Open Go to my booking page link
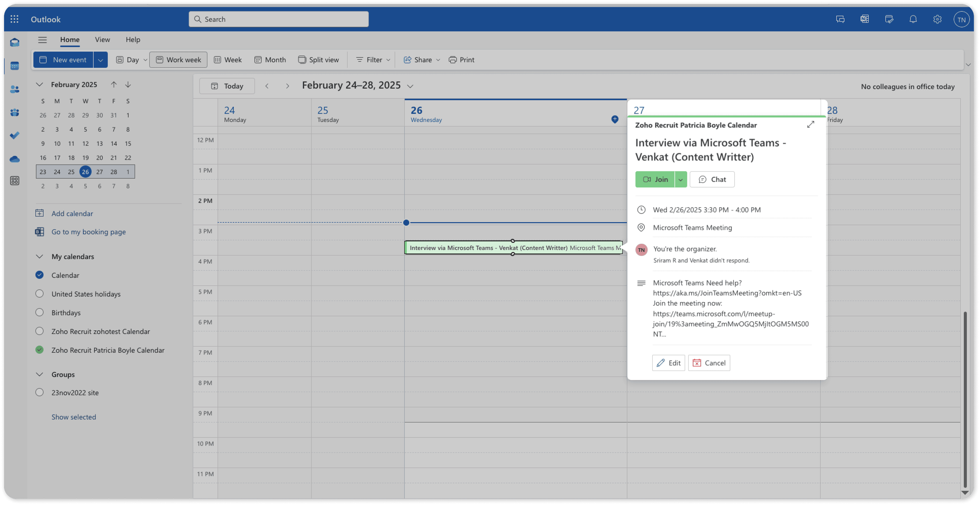 coord(89,232)
